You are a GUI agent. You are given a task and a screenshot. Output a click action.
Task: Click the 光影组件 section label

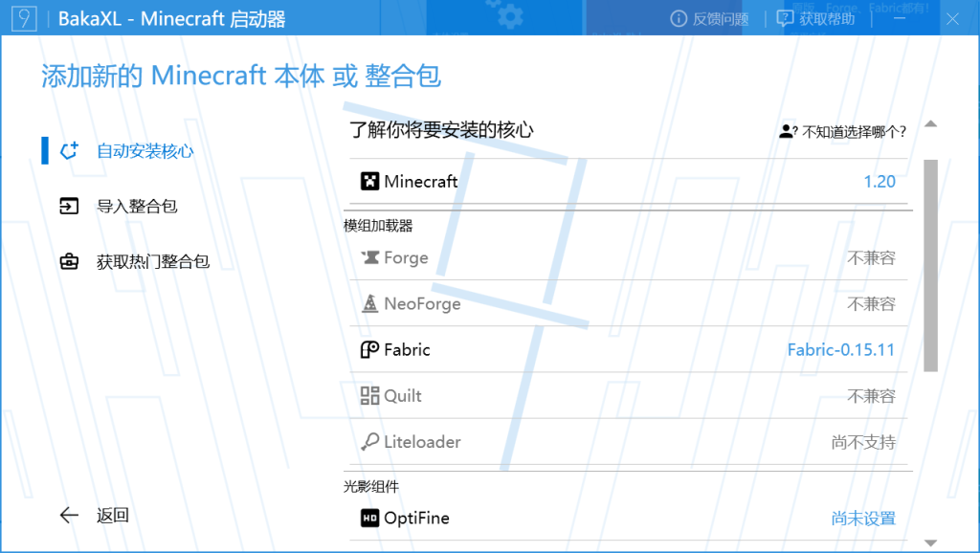(370, 486)
